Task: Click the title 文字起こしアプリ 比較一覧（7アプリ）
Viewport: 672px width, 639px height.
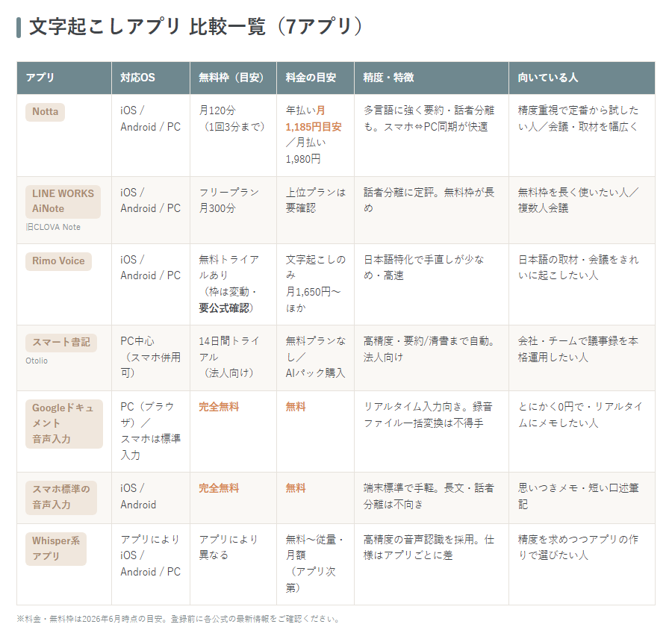Action: point(196,27)
